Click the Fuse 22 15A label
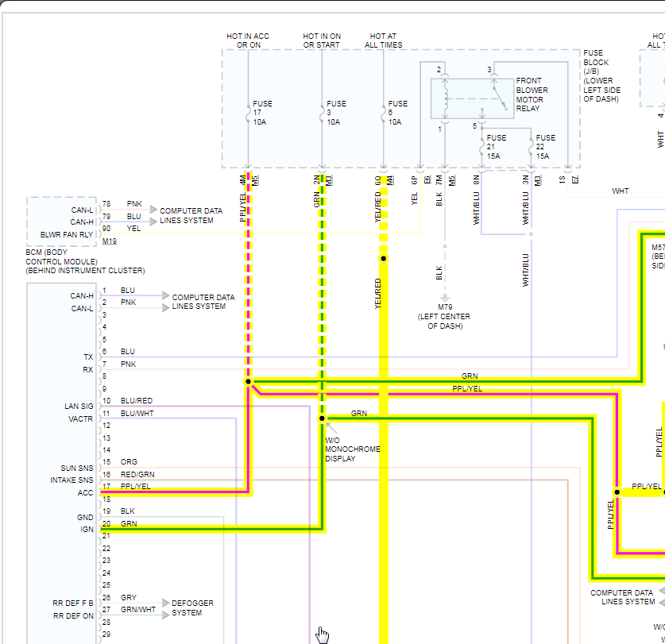This screenshot has height=644, width=665. pos(545,147)
